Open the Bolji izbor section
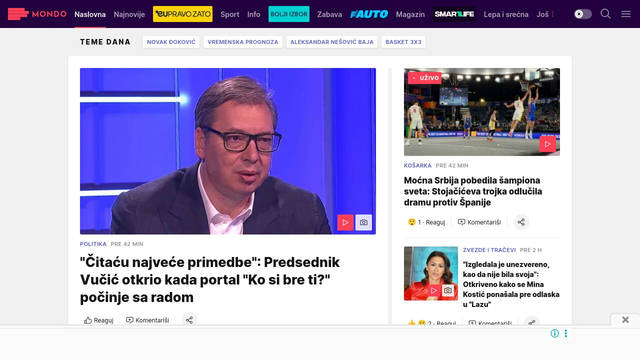 coord(289,14)
